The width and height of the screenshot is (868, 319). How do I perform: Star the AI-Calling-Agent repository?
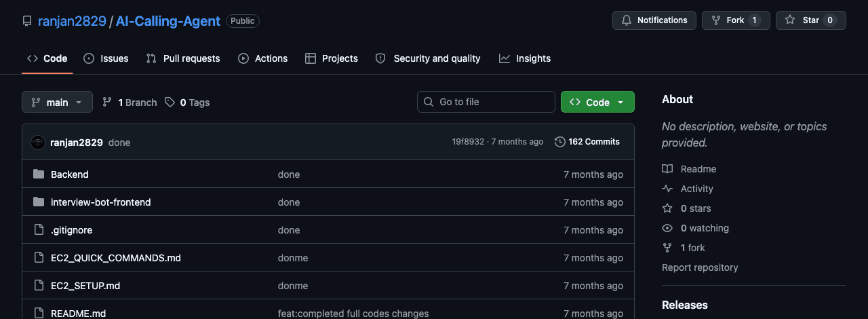click(x=810, y=20)
